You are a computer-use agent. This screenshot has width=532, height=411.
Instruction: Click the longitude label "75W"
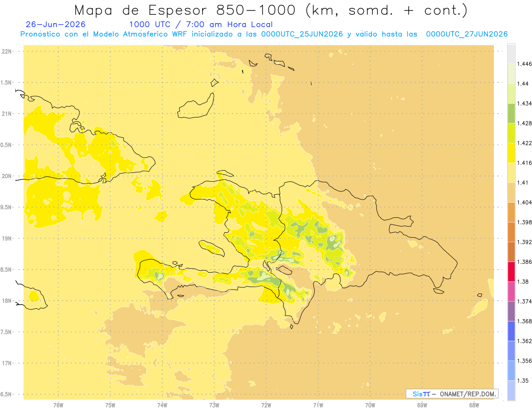(x=110, y=405)
